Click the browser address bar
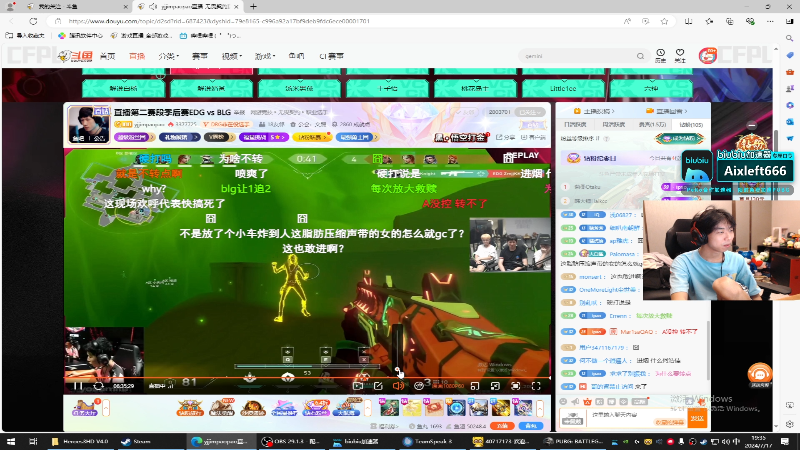 (337, 21)
